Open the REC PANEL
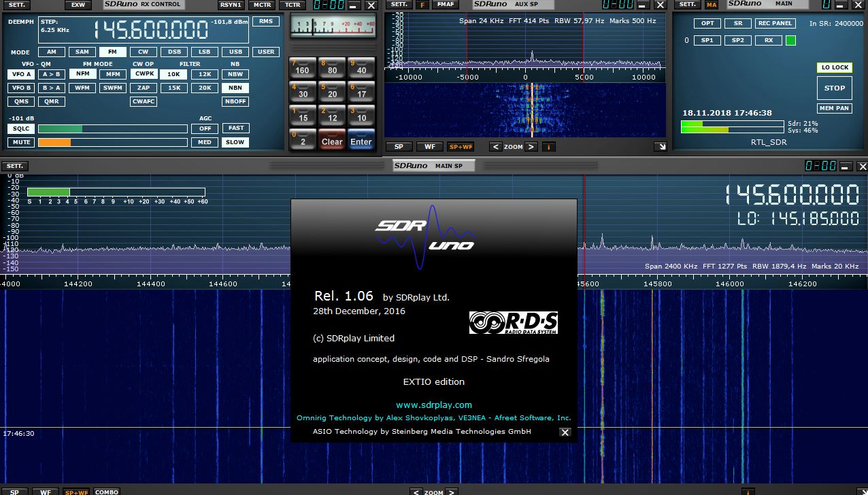This screenshot has width=868, height=495. (775, 23)
